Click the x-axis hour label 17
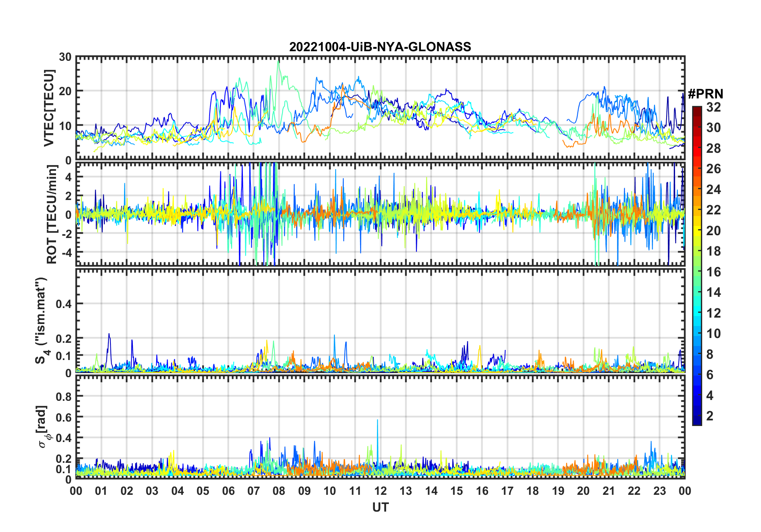Screen dimensions: 761x532 (x=507, y=491)
